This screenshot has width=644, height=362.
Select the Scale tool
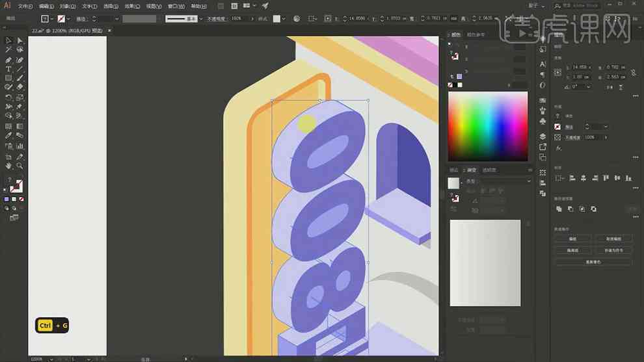(20, 97)
